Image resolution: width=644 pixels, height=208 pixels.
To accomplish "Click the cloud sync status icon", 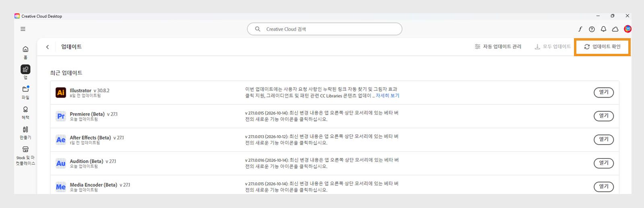I will point(615,29).
